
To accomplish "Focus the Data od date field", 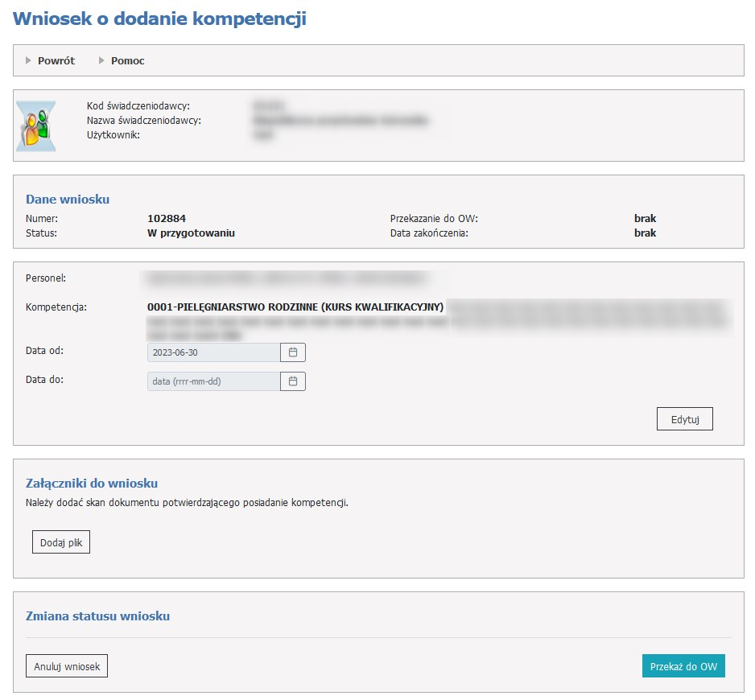I will click(x=213, y=352).
